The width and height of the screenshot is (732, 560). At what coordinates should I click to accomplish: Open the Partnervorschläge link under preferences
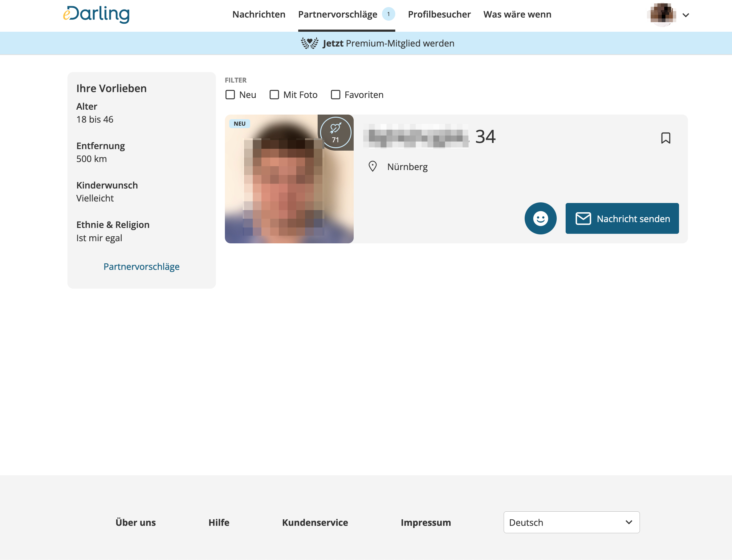(141, 266)
